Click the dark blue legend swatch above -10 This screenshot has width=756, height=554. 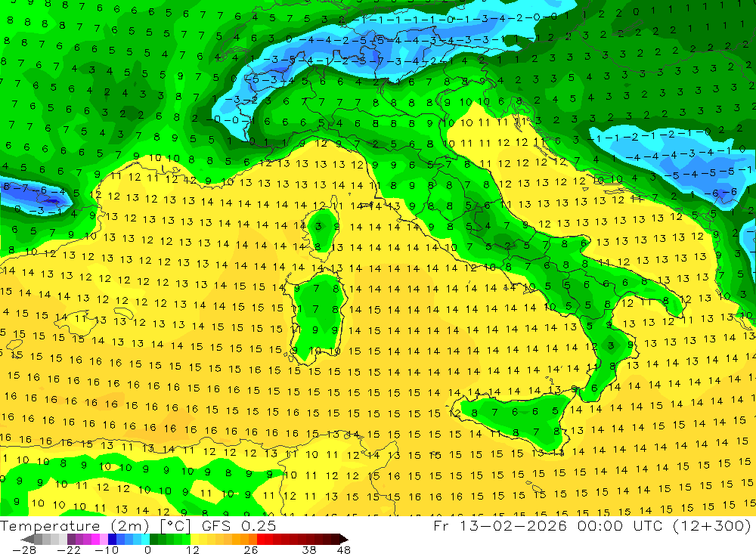[x=112, y=539]
